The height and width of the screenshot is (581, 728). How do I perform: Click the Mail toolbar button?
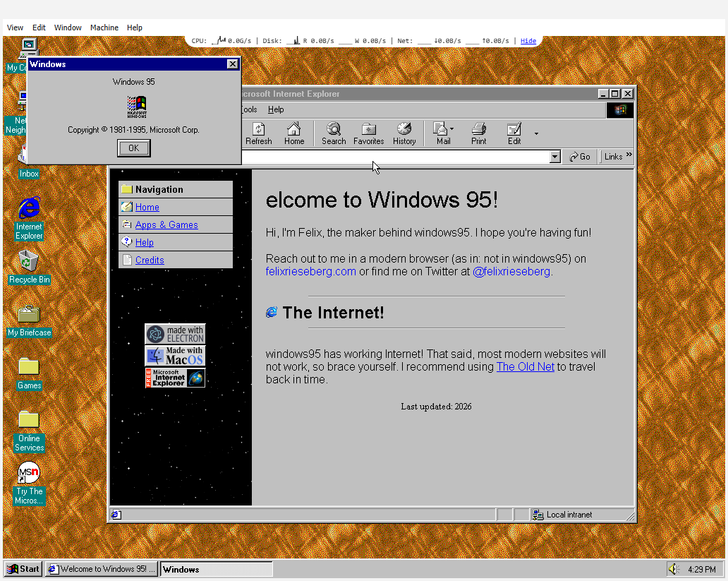[x=442, y=133]
